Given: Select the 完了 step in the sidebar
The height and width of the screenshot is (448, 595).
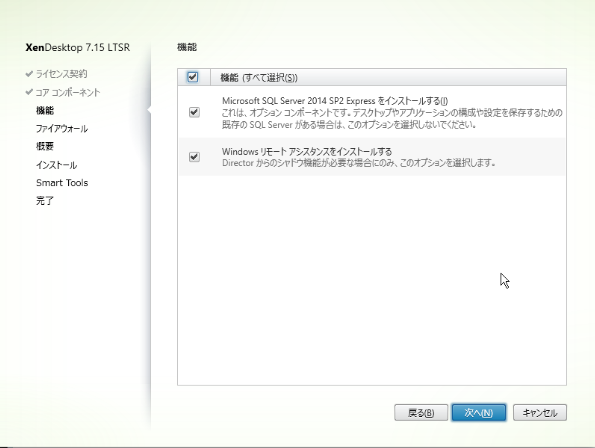Looking at the screenshot, I should click(x=45, y=201).
